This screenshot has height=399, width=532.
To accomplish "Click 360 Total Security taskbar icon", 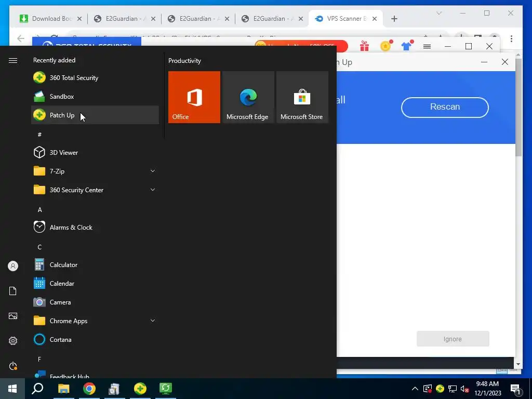I will click(x=140, y=389).
